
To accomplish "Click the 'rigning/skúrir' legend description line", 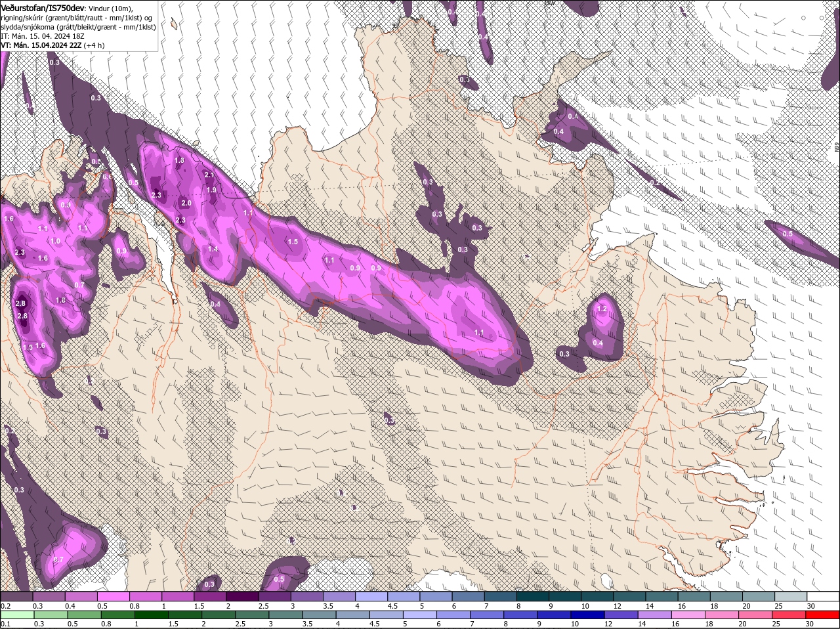I will [x=76, y=17].
